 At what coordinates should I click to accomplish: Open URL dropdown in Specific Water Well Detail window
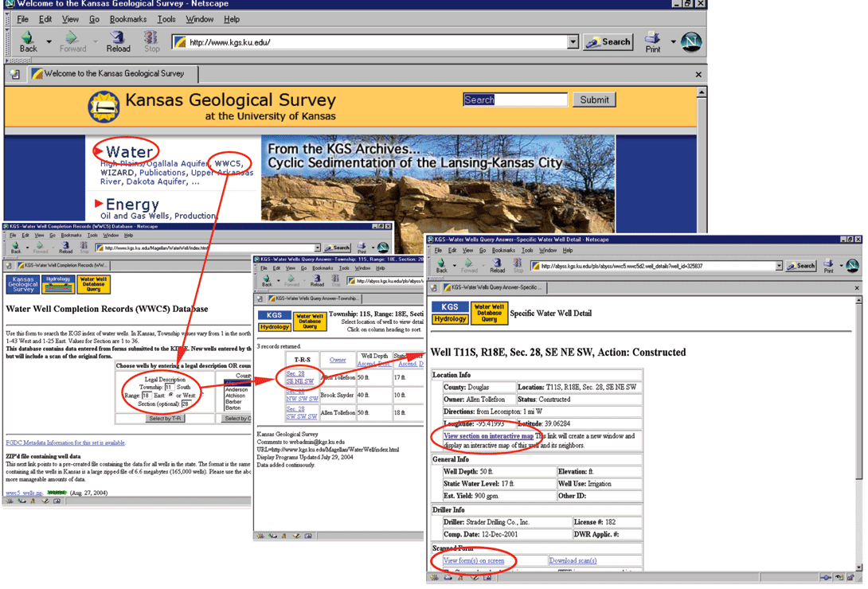pos(780,266)
